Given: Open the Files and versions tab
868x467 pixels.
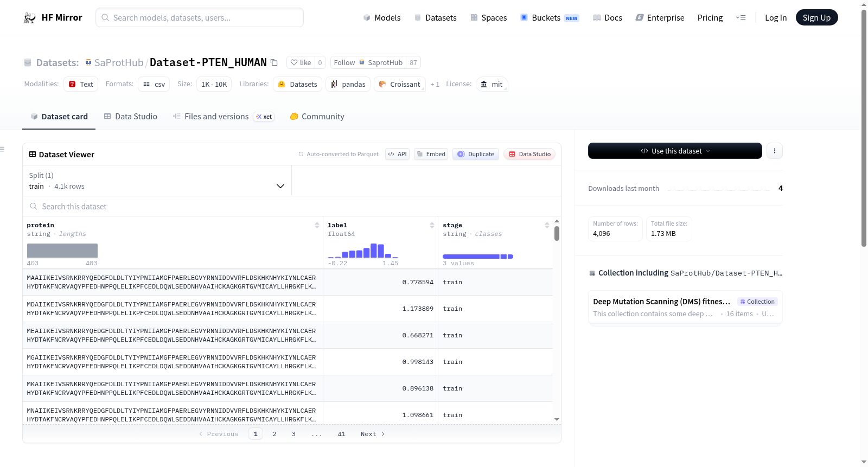Looking at the screenshot, I should (x=224, y=117).
